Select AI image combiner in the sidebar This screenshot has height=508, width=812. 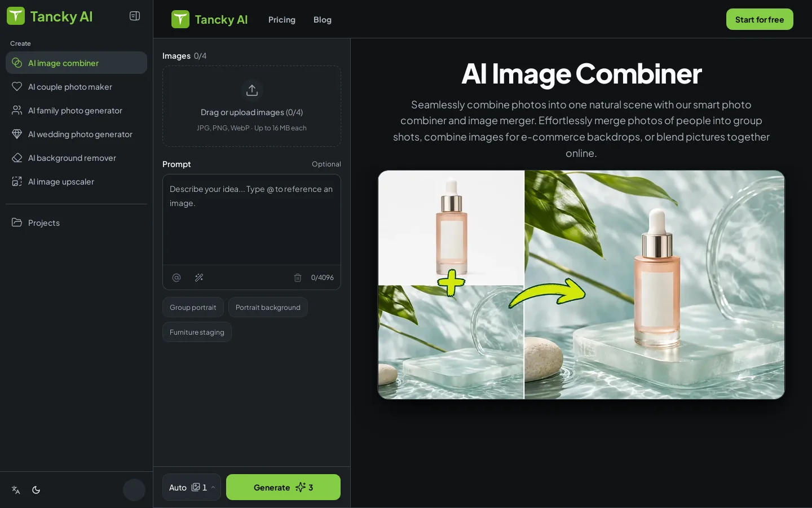coord(76,63)
